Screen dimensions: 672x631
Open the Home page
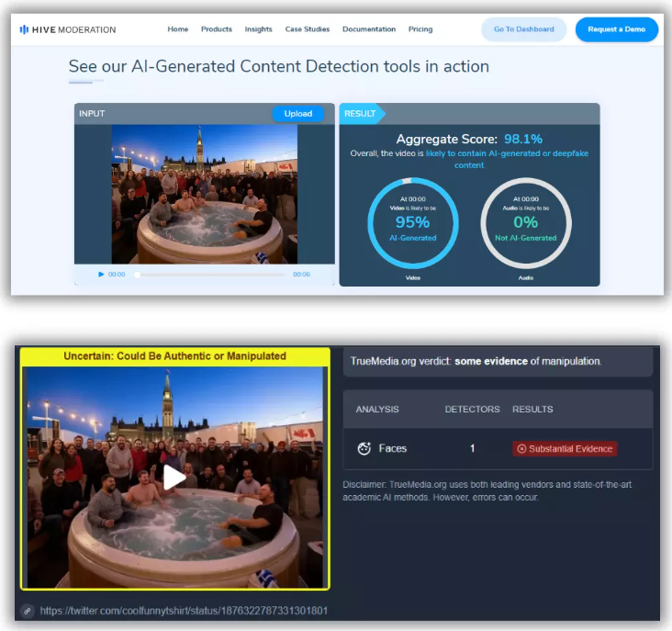pyautogui.click(x=178, y=29)
